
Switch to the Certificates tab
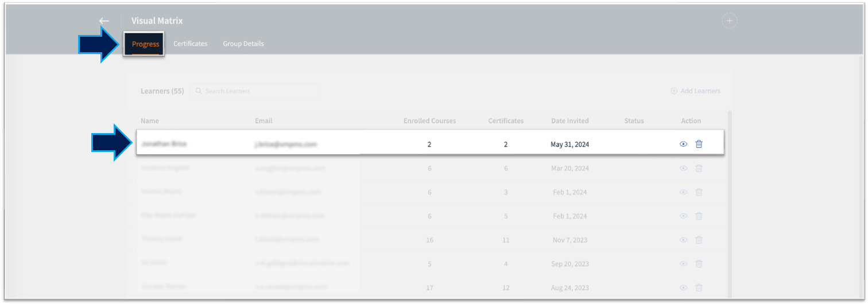[191, 44]
